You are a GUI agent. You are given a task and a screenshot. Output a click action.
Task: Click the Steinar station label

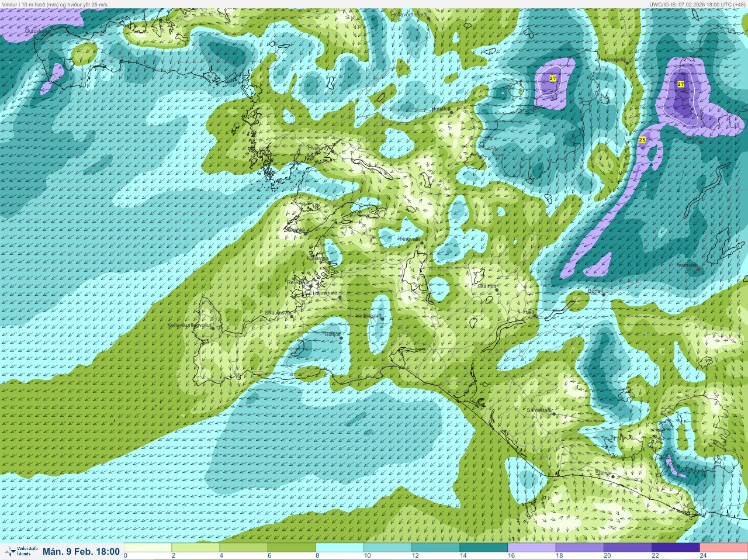[604, 473]
